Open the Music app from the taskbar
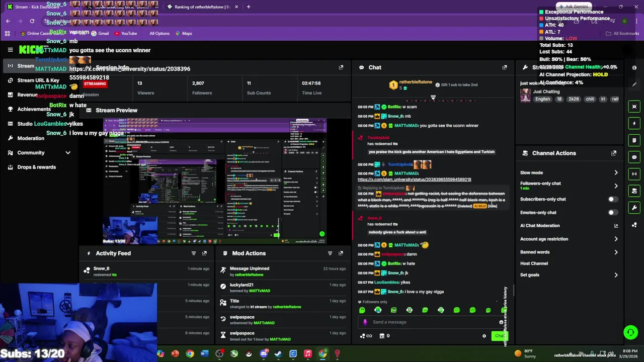 (308, 354)
